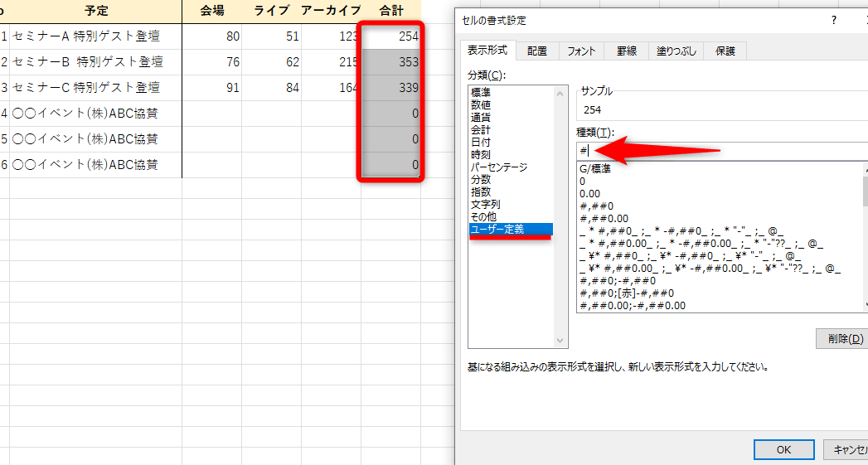Viewport: 868px width, 465px height.
Task: Select cell セミナーC 特別ゲスト登壇
Action: click(x=96, y=88)
